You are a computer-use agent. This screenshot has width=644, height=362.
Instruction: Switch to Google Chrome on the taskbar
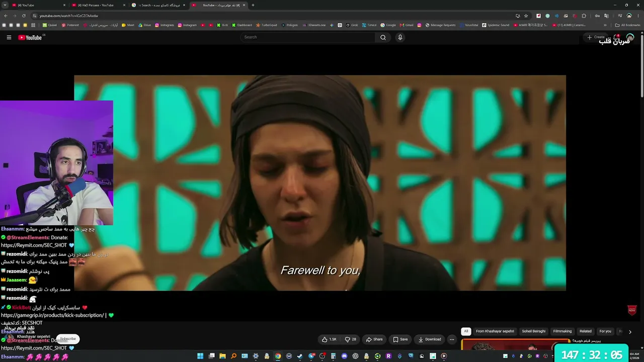[x=278, y=356]
